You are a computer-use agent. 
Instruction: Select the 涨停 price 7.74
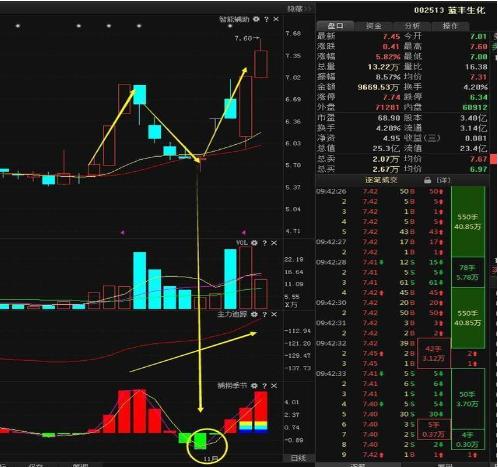[391, 97]
